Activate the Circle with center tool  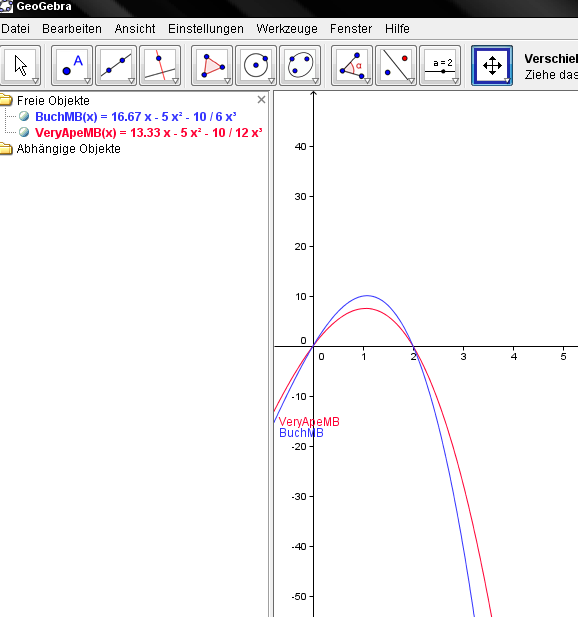(x=256, y=65)
